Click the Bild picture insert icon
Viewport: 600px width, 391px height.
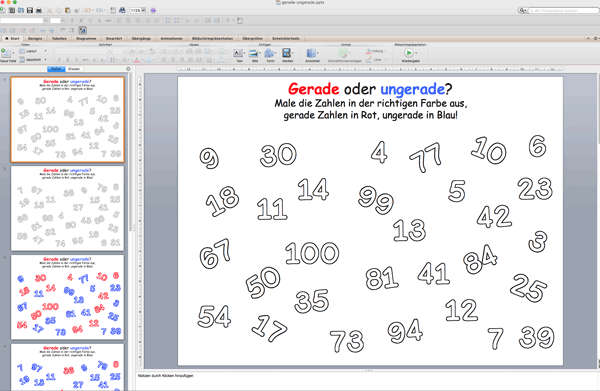coord(253,53)
